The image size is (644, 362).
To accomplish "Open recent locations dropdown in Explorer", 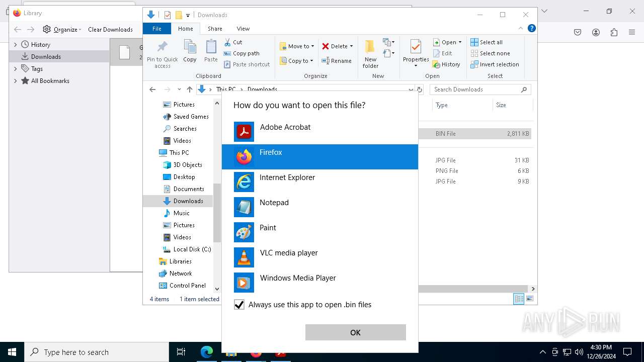I will point(179,89).
